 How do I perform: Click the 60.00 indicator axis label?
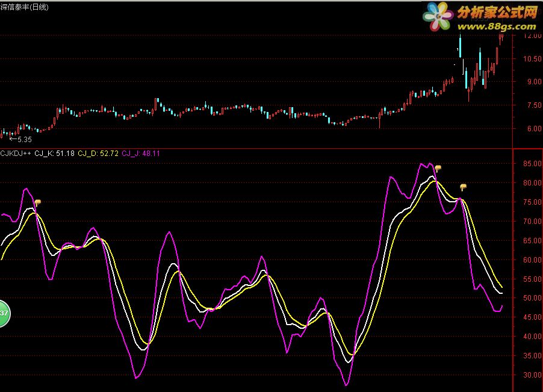pos(532,260)
